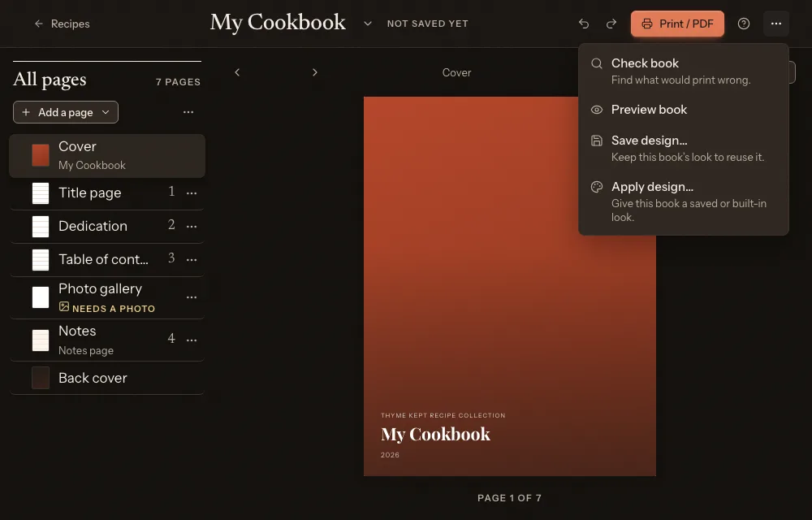Click the Title page lined thumbnail
812x520 pixels.
pyautogui.click(x=41, y=193)
